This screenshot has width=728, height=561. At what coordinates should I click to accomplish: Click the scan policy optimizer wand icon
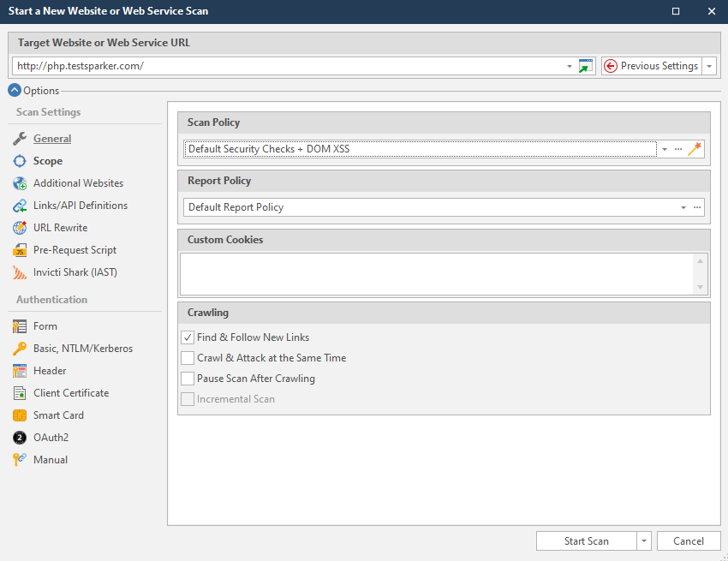(695, 148)
